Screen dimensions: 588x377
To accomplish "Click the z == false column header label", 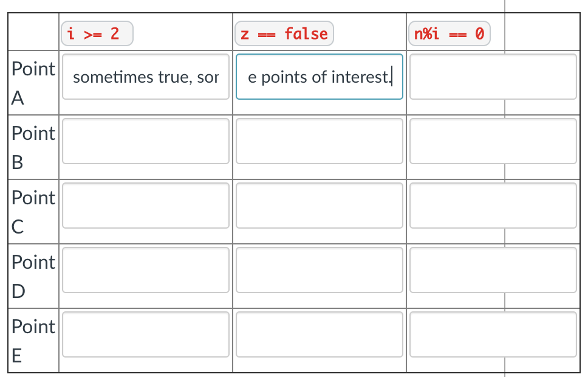I will click(283, 33).
